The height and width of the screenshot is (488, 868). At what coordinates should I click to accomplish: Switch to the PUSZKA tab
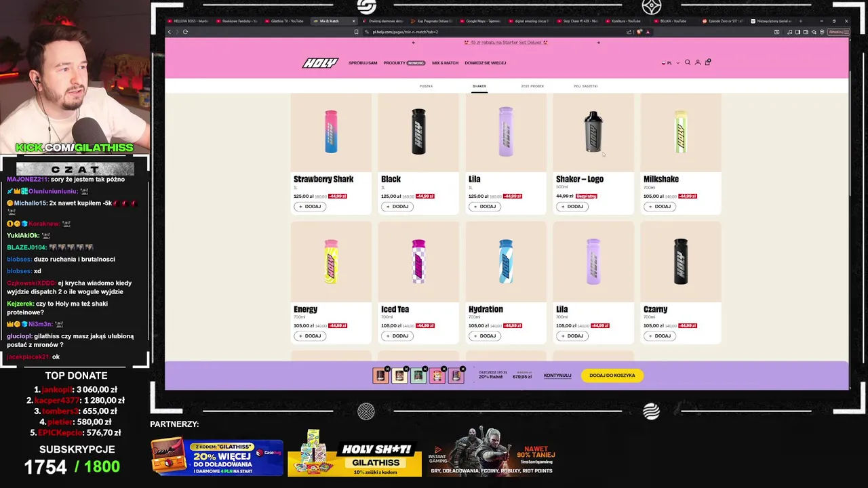[426, 86]
